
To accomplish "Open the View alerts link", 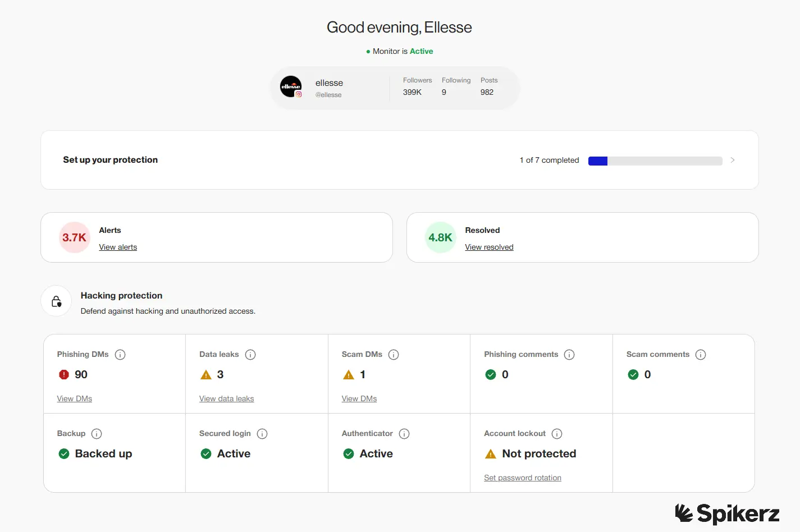I will 118,247.
